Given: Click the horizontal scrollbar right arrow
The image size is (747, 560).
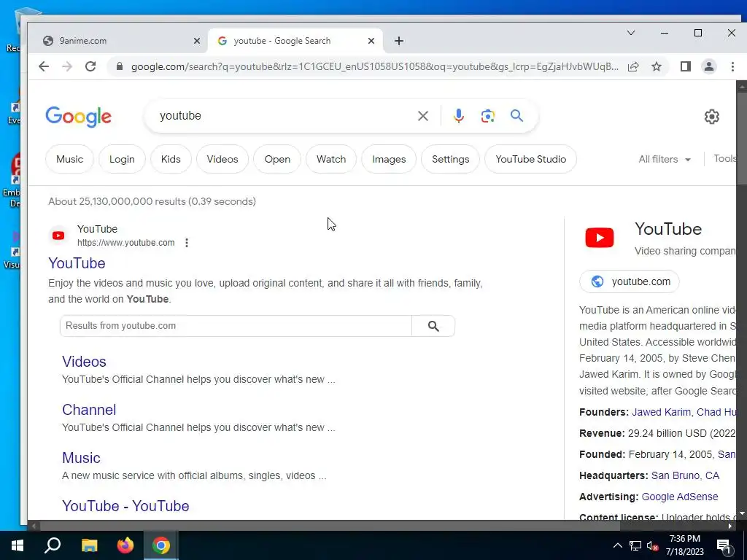Looking at the screenshot, I should (729, 526).
